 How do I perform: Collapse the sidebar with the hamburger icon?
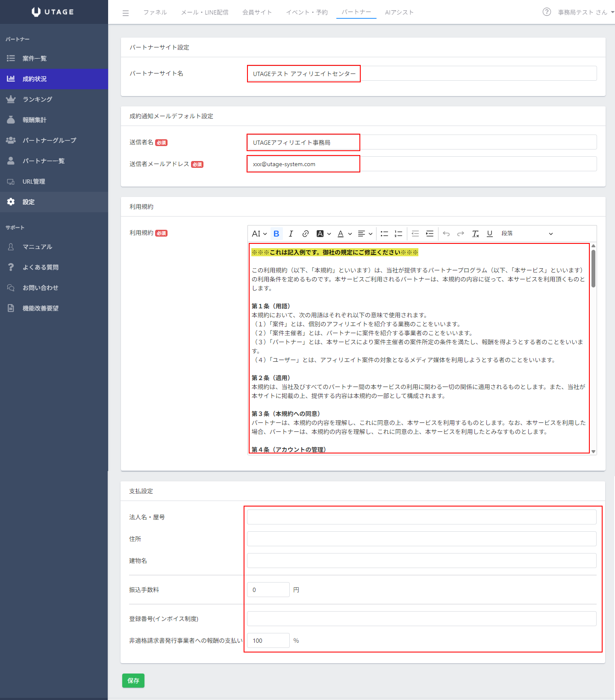(126, 13)
